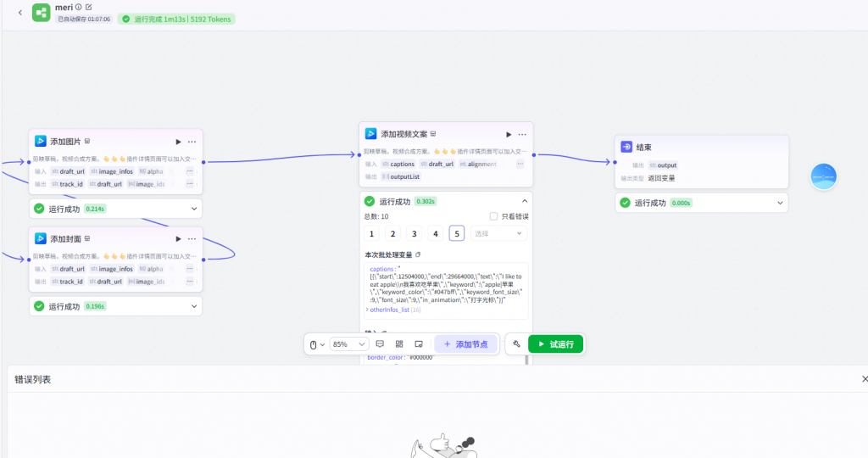This screenshot has width=868, height=458.
Task: Run the 添加图片 node with its play icon
Action: coord(178,142)
